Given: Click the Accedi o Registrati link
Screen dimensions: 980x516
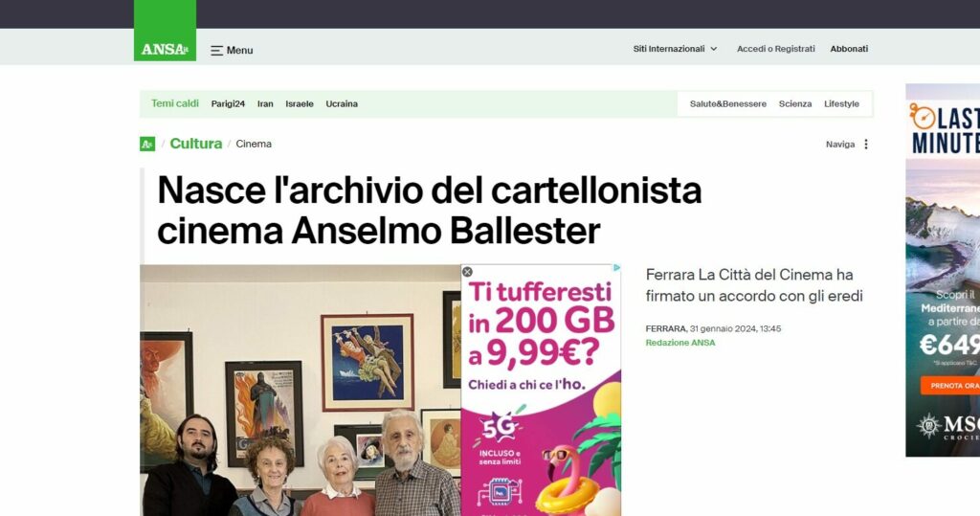Looking at the screenshot, I should pos(775,49).
